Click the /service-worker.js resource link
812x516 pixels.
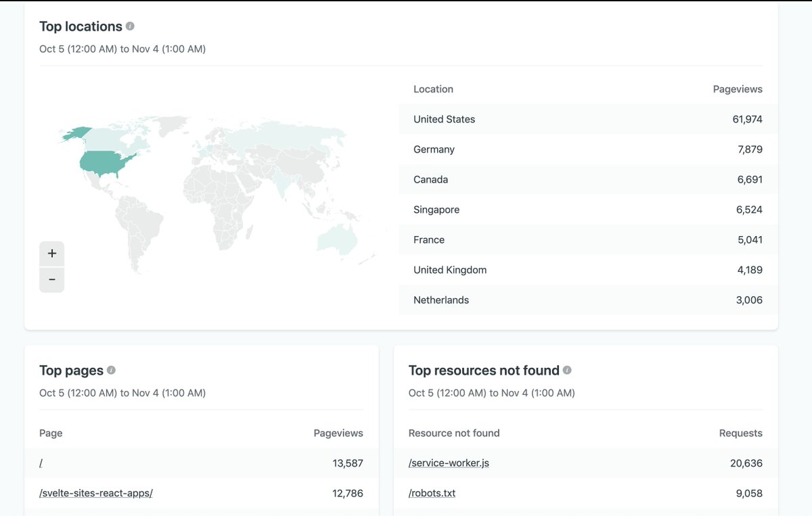[x=448, y=463]
